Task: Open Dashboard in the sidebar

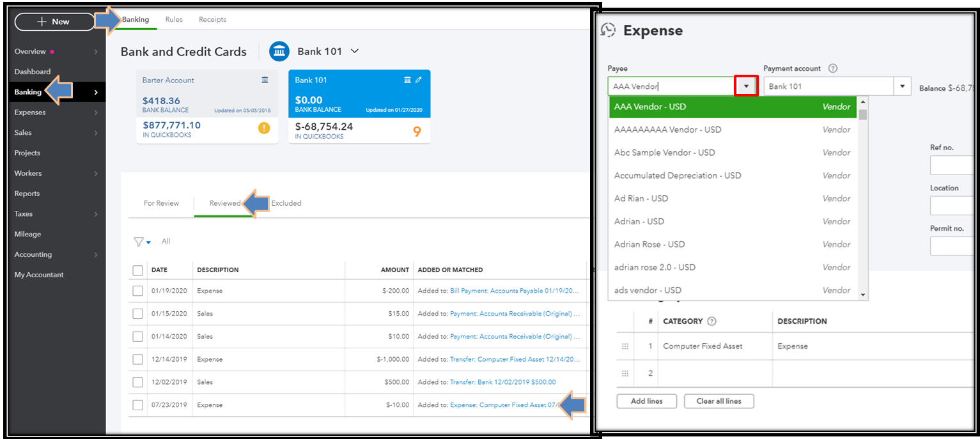Action: point(33,72)
